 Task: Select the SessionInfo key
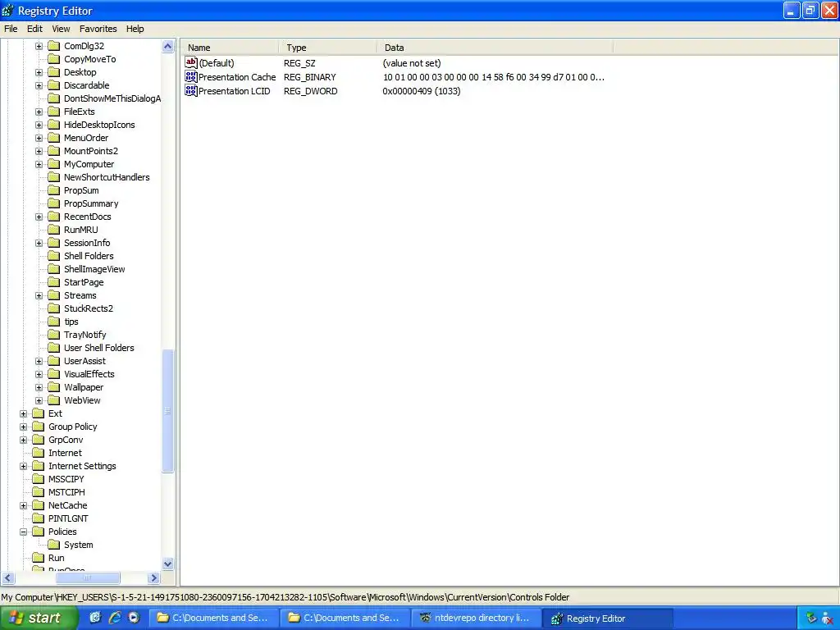tap(87, 243)
